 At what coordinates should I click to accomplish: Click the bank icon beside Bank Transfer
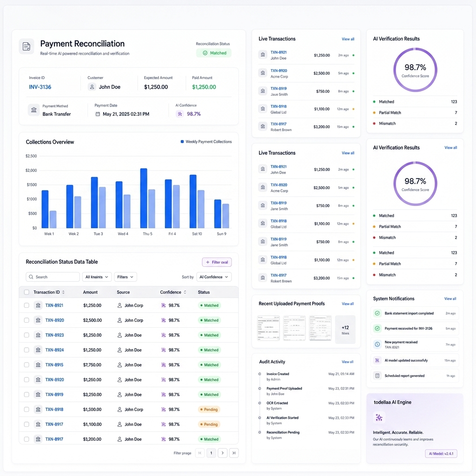[x=33, y=110]
